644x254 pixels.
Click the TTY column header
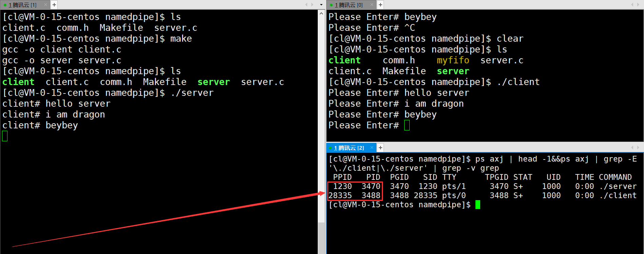point(449,177)
